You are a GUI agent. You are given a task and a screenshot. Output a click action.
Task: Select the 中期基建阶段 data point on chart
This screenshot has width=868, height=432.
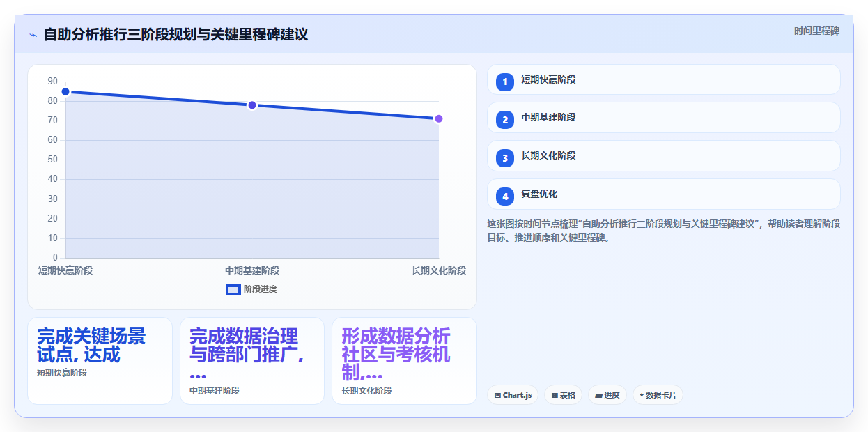coord(252,105)
